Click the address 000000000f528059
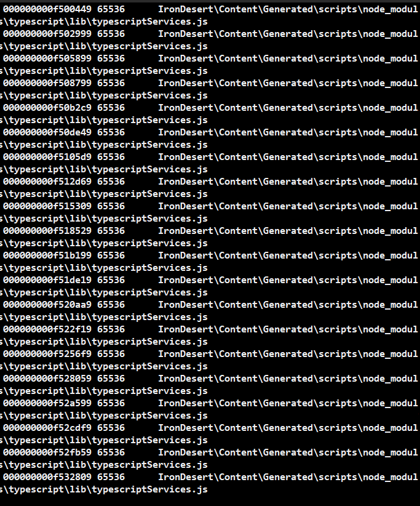The width and height of the screenshot is (420, 506). [47, 378]
